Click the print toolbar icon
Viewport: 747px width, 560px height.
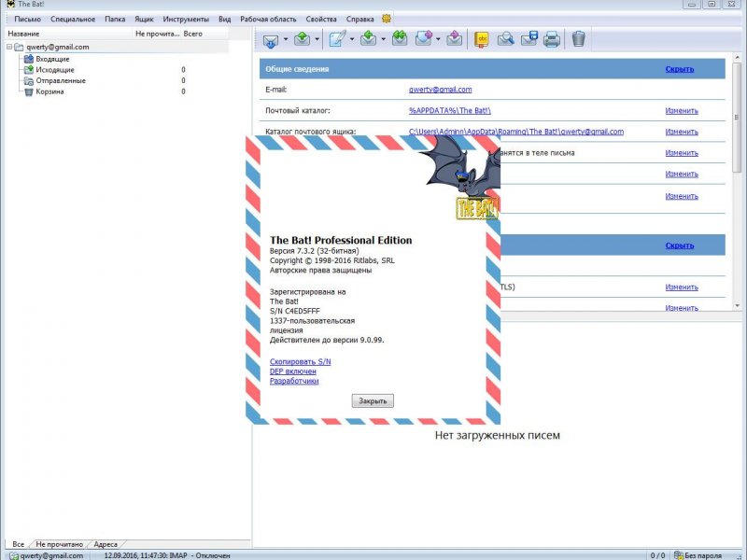click(552, 39)
